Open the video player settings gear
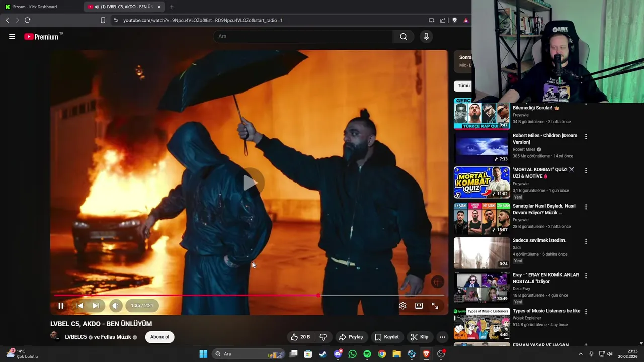Screen dimensions: 644x362 (x=403, y=306)
